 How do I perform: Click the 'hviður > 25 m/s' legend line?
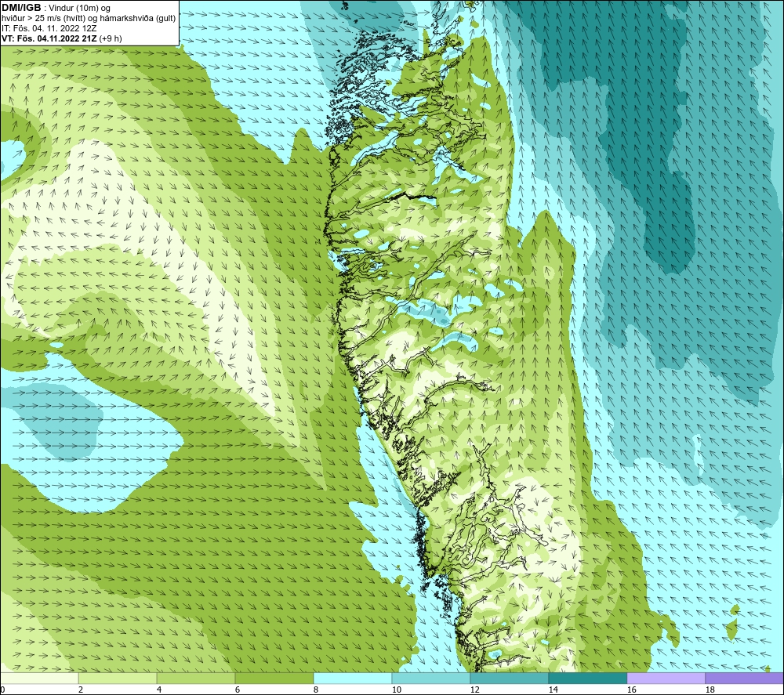(x=89, y=18)
